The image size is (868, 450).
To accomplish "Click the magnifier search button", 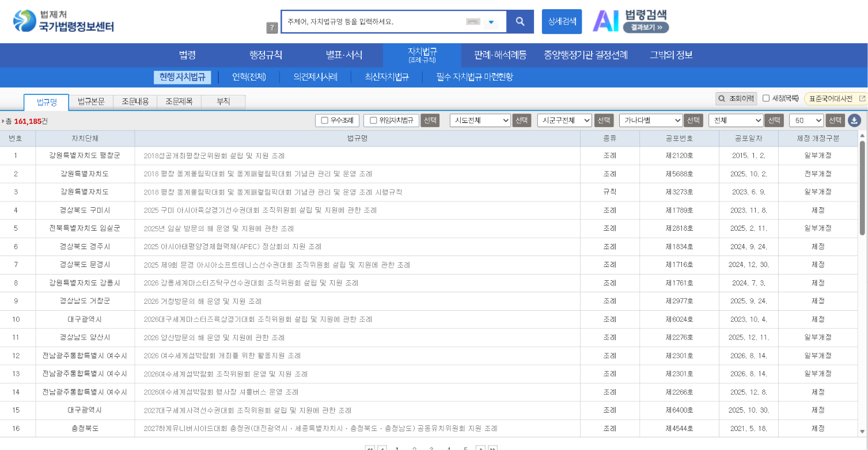I will click(x=520, y=22).
